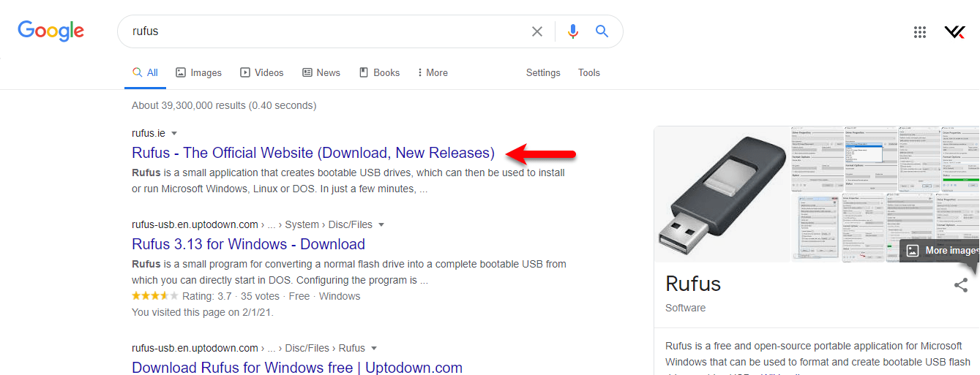This screenshot has height=375, width=980.
Task: Start voice search with the microphone icon
Action: 573,31
